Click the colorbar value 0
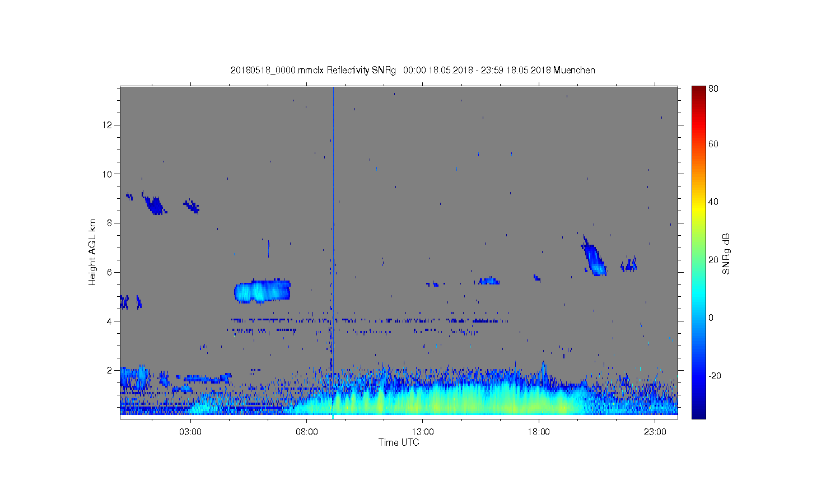840x504 pixels. click(x=711, y=318)
